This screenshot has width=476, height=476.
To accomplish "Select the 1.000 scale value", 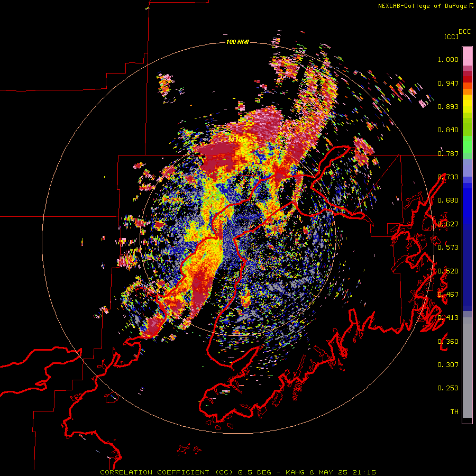I will coord(448,59).
